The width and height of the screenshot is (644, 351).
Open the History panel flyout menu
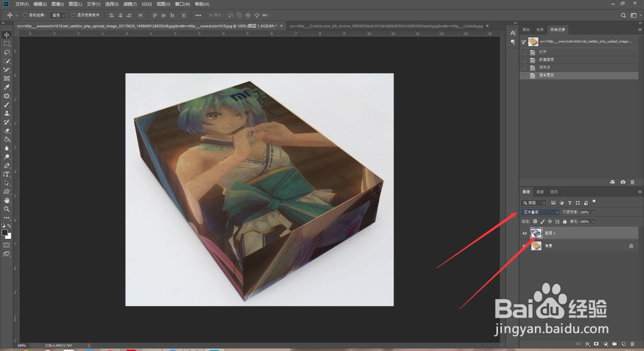[640, 29]
